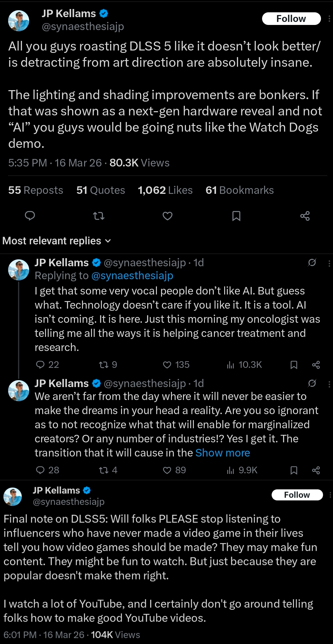
Task: Share the main DLSS 5 tweet
Action: point(305,216)
